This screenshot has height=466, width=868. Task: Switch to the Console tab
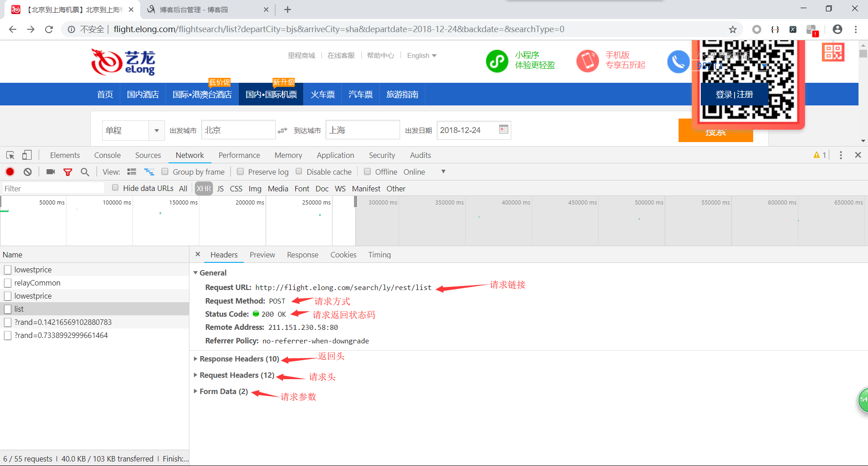tap(108, 155)
